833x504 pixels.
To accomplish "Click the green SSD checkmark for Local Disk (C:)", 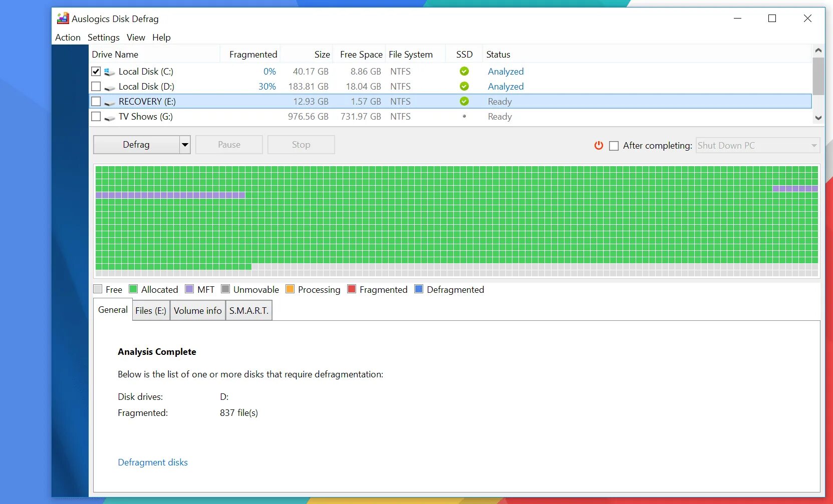I will (464, 71).
